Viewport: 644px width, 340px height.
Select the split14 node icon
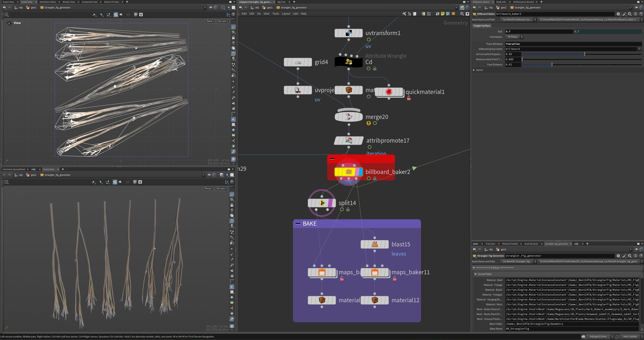(x=322, y=203)
